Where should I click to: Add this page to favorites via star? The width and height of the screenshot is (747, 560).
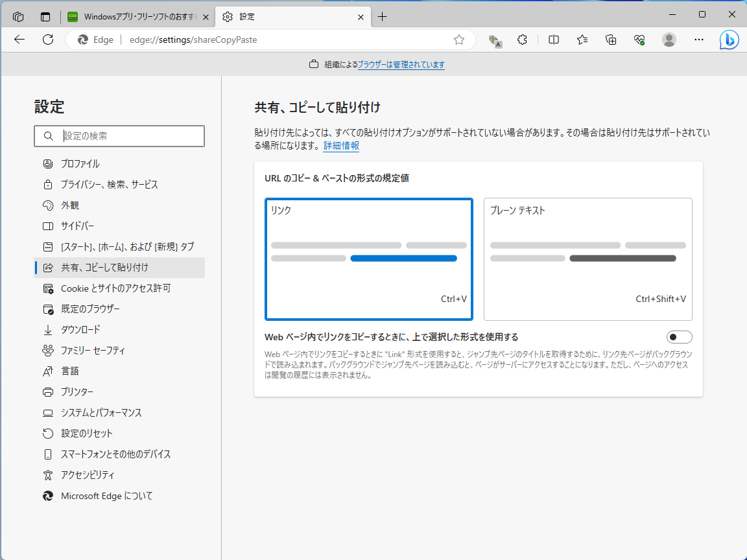click(459, 40)
